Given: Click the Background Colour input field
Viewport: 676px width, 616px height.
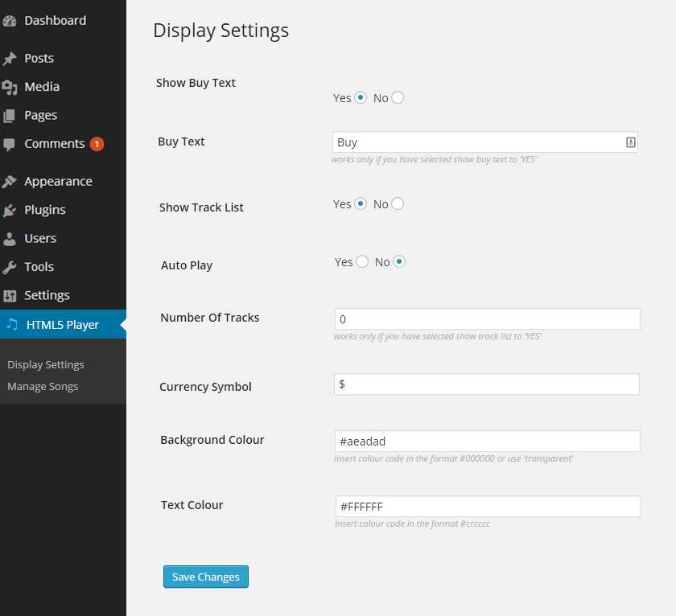Looking at the screenshot, I should [x=487, y=441].
